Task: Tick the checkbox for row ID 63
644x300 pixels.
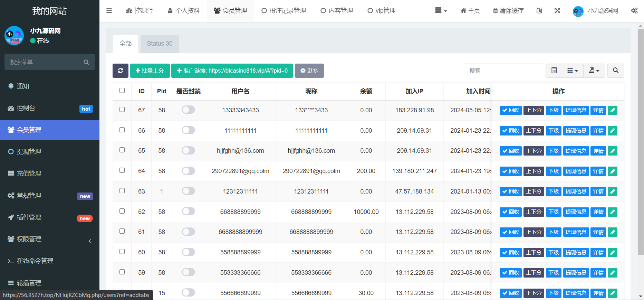Action: click(x=122, y=191)
